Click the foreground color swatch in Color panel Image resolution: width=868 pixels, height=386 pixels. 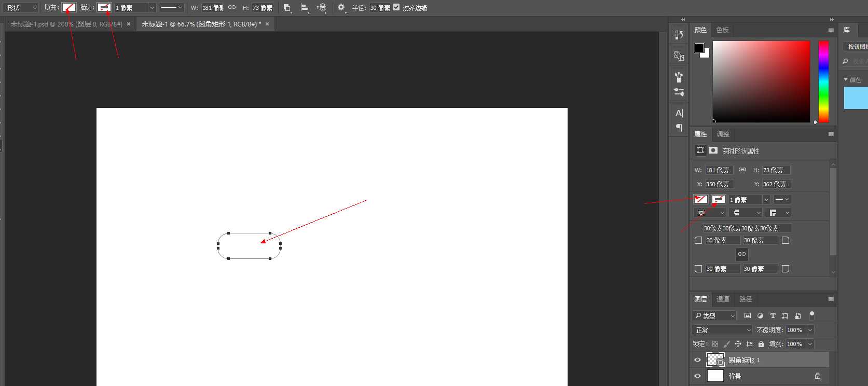click(x=699, y=48)
